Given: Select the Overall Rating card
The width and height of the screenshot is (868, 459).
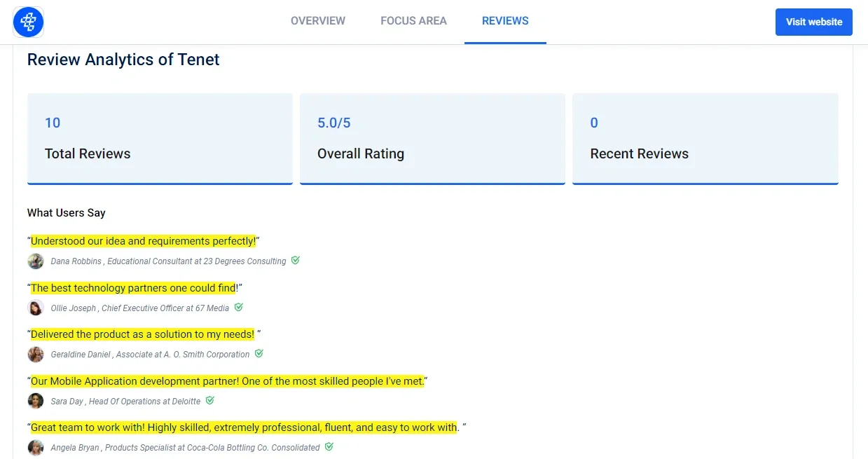Looking at the screenshot, I should coord(432,138).
